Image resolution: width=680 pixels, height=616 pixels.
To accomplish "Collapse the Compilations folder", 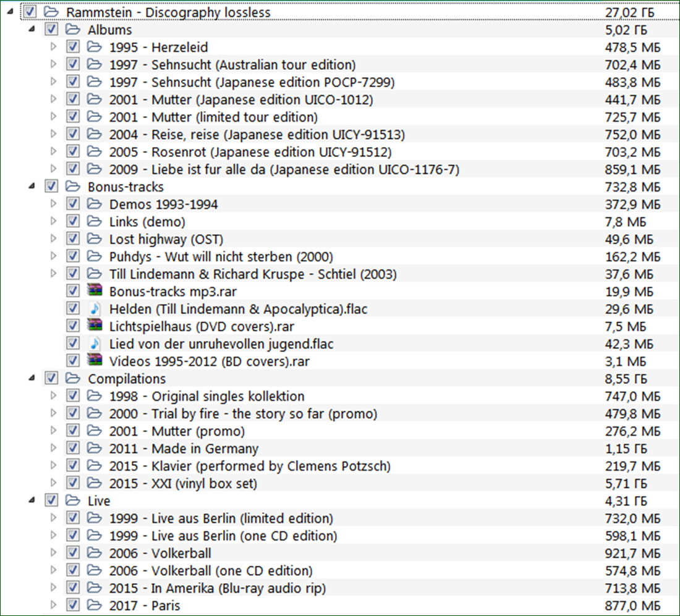I will click(x=32, y=379).
